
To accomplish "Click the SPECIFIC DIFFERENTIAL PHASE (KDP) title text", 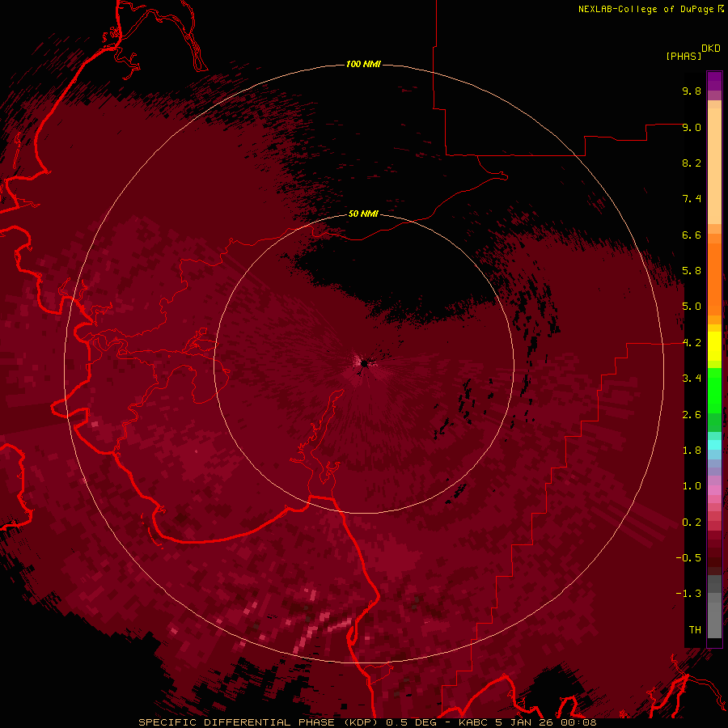I will tap(259, 722).
